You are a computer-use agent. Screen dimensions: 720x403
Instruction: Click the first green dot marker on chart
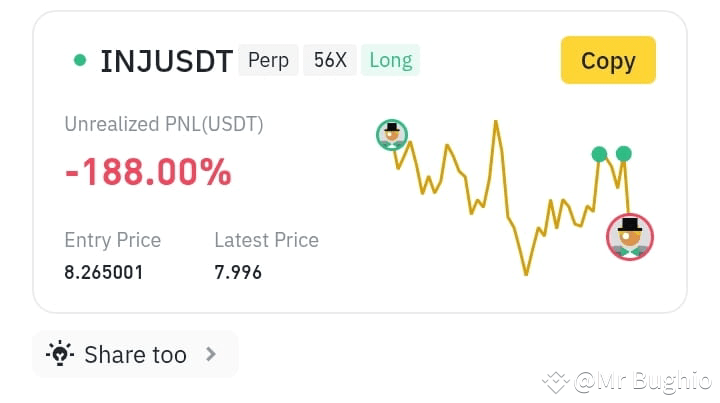click(x=599, y=154)
